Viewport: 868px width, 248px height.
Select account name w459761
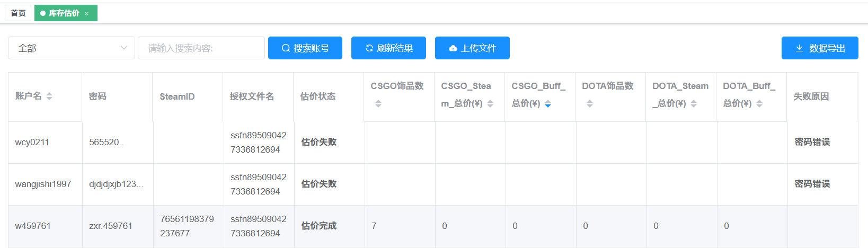coord(33,226)
